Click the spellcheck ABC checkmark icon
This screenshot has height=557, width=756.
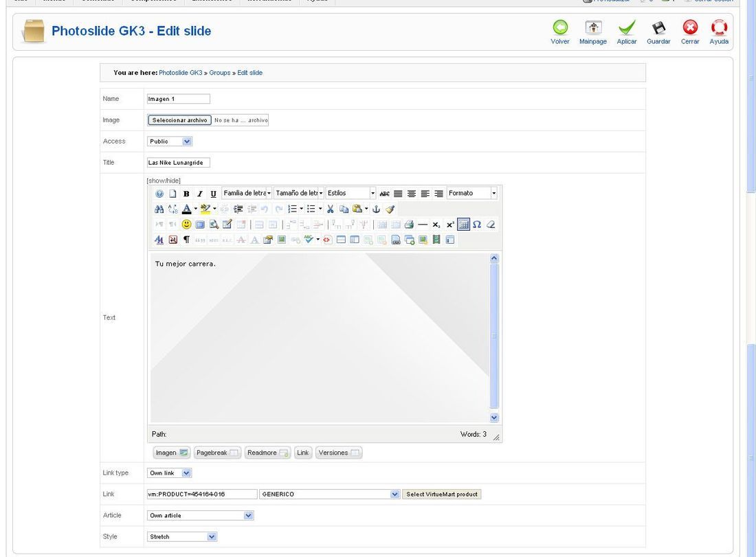pyautogui.click(x=309, y=240)
